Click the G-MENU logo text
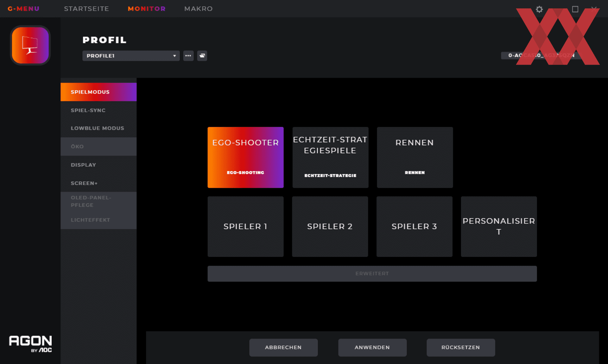The height and width of the screenshot is (364, 608). point(24,9)
